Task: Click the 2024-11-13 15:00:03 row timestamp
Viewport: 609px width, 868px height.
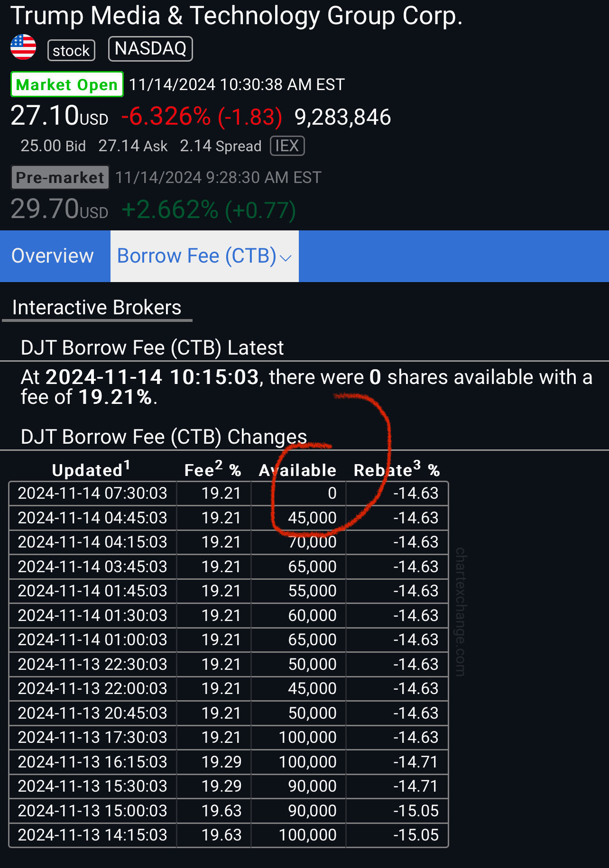Action: click(x=92, y=811)
